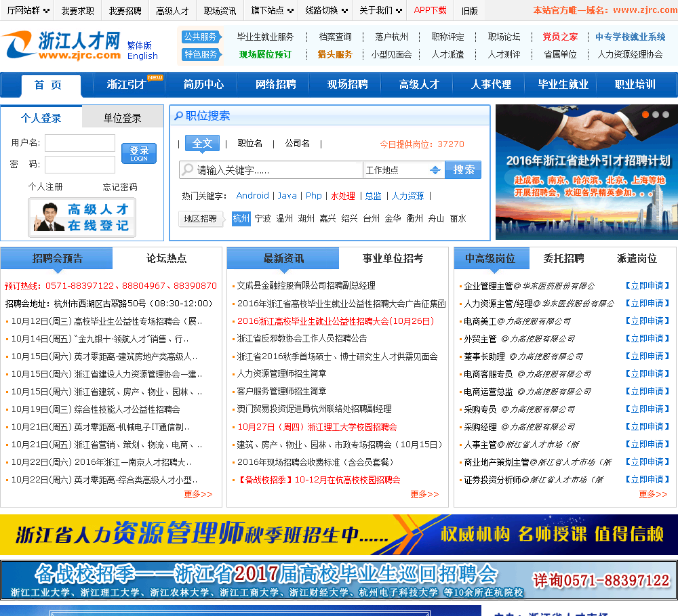The image size is (678, 616).
Task: Open 简历中心 in main navigation
Action: (x=203, y=84)
